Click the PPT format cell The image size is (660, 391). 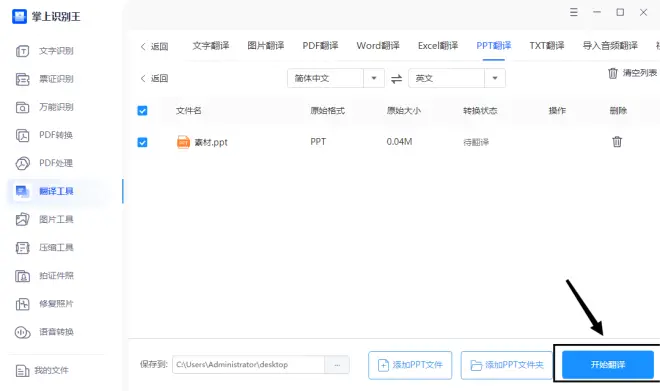[318, 142]
